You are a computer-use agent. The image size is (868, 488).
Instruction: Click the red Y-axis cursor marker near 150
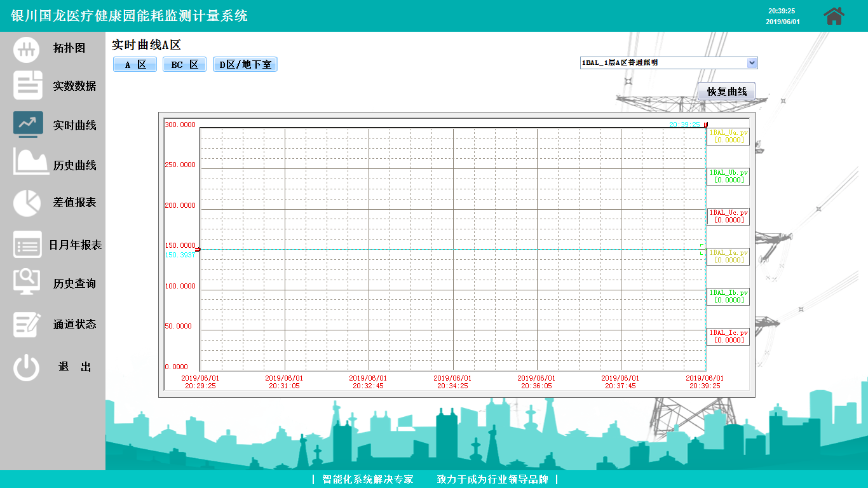pyautogui.click(x=198, y=250)
